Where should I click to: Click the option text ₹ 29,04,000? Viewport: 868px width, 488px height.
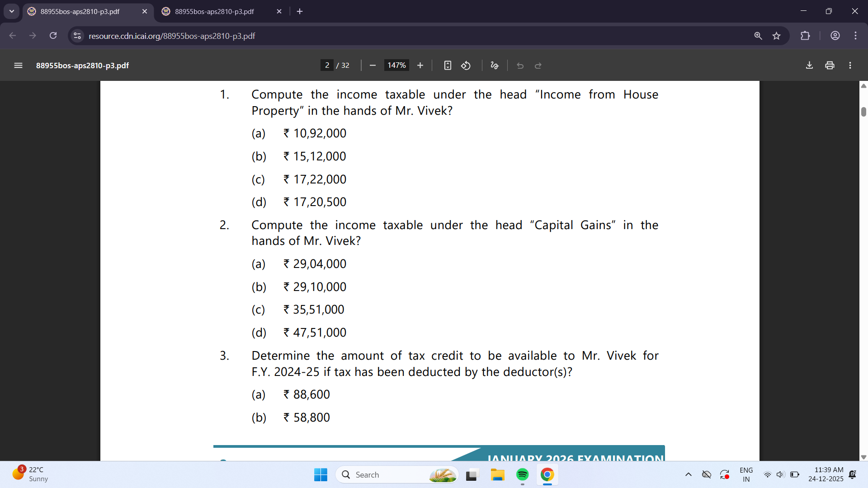coord(315,264)
